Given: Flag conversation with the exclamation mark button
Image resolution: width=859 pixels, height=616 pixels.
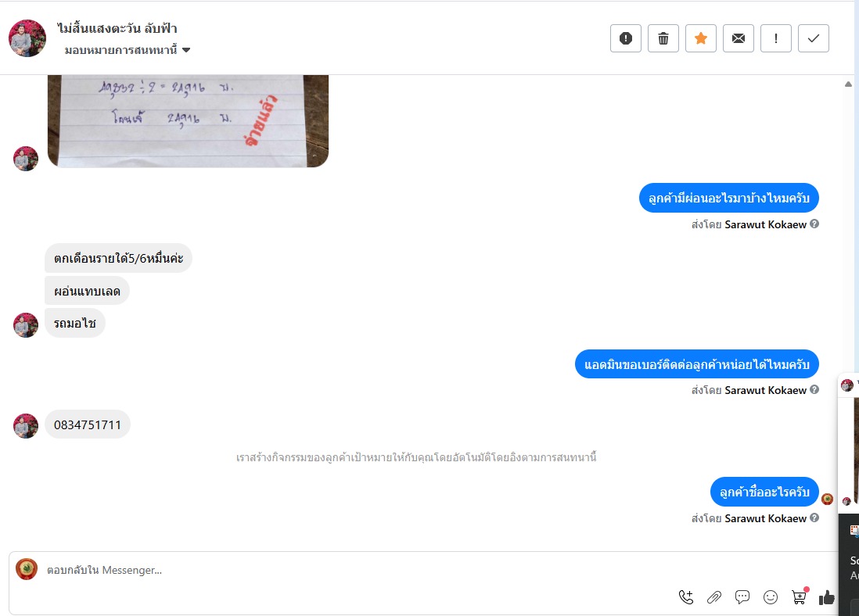Looking at the screenshot, I should coord(776,38).
